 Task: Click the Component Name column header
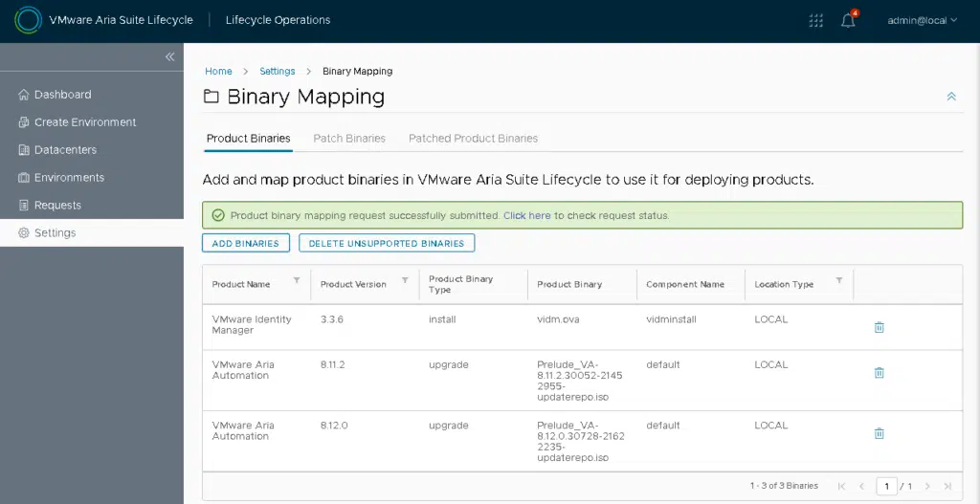[685, 284]
